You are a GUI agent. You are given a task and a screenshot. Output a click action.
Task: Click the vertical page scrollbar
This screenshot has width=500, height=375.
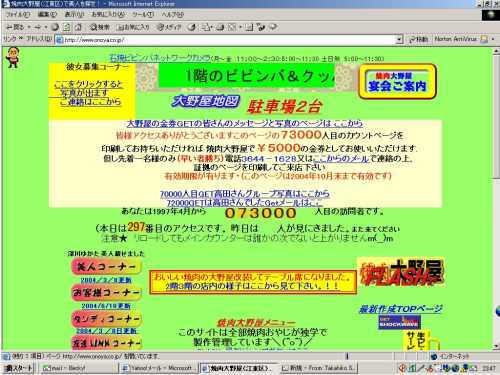pos(496,198)
